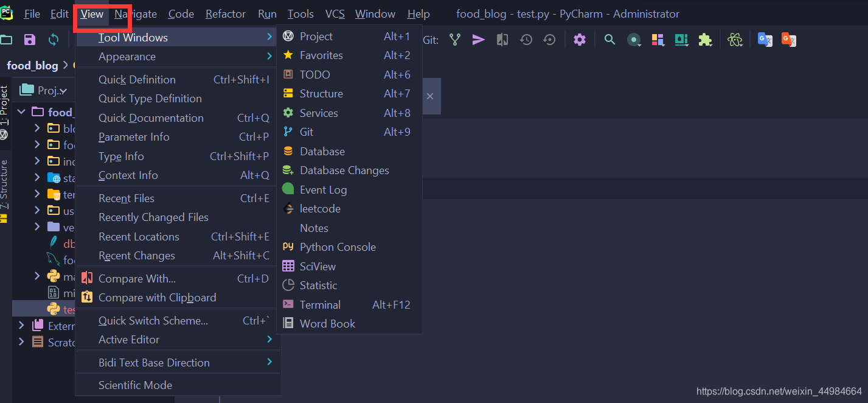Open the Proj. view dropdown
The width and height of the screenshot is (868, 403).
pos(43,90)
